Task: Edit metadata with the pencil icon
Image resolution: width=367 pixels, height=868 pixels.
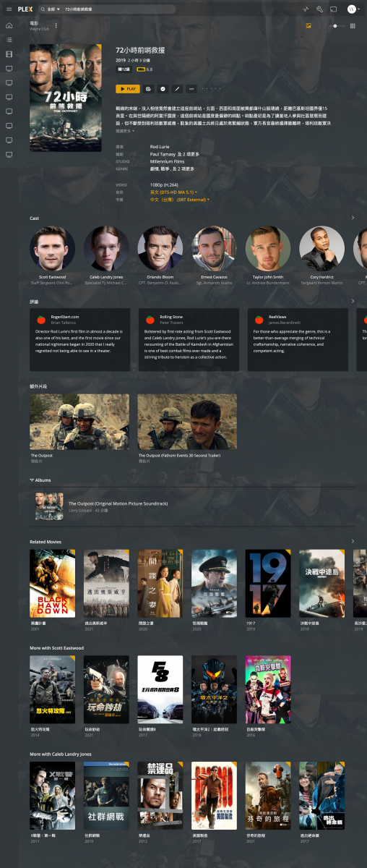Action: click(177, 89)
